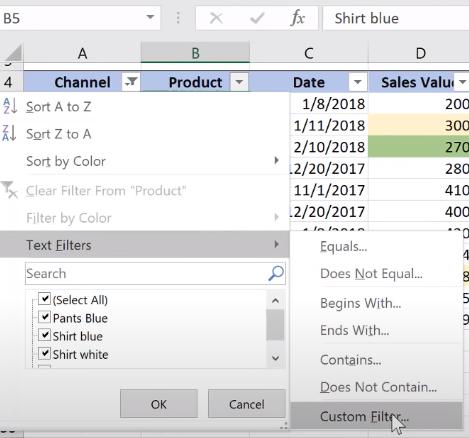Uncheck the Pants Blue checkbox
The height and width of the screenshot is (438, 469).
coord(44,317)
